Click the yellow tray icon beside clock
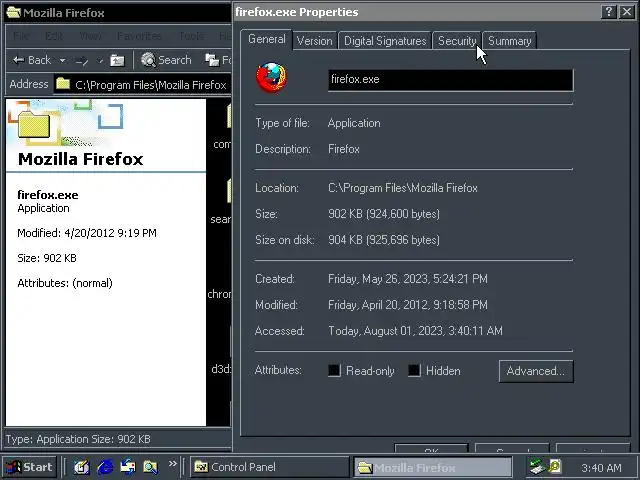Screen dimensions: 640x480 coord(555,467)
